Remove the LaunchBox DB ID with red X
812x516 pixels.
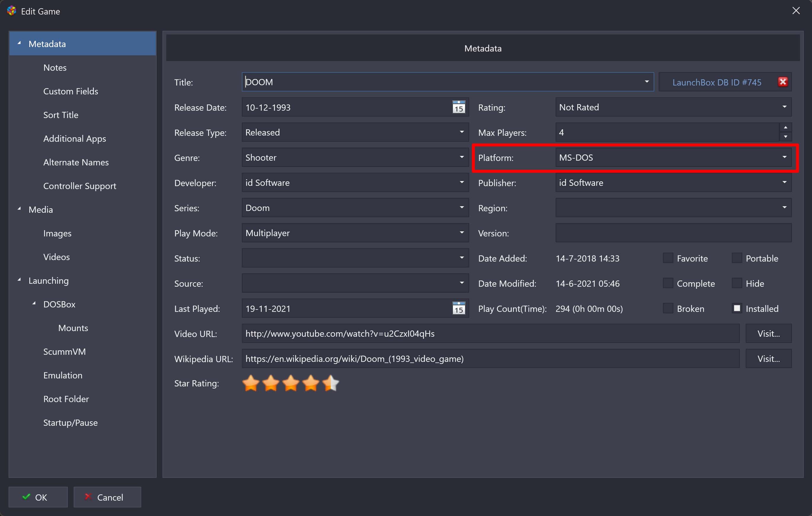783,82
